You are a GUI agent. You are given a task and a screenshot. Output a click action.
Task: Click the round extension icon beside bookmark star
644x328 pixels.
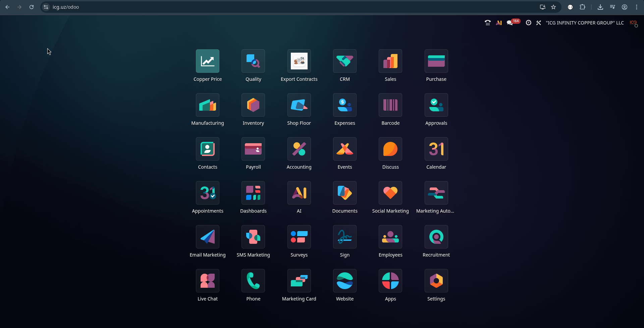pos(570,7)
